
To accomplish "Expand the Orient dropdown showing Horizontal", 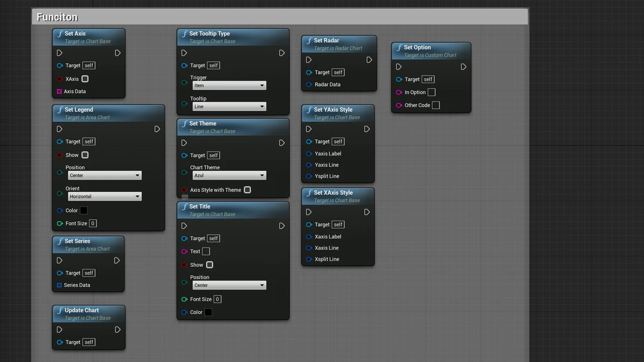I will 105,197.
